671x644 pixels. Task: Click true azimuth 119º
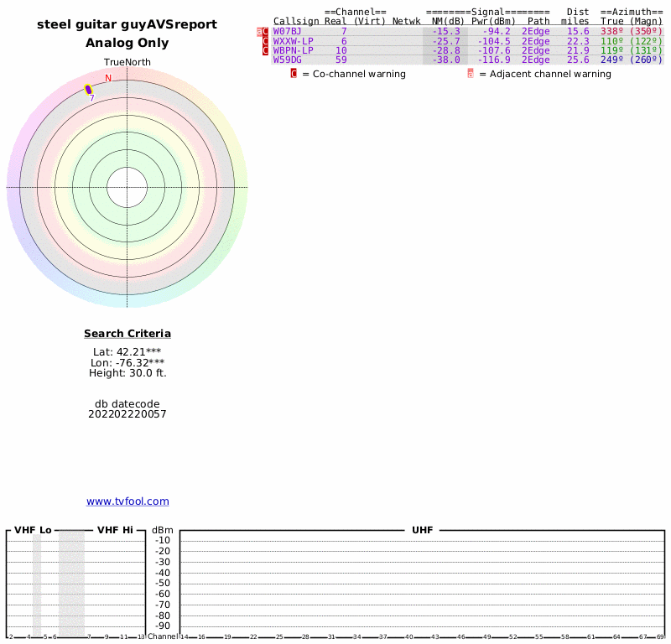tap(612, 50)
